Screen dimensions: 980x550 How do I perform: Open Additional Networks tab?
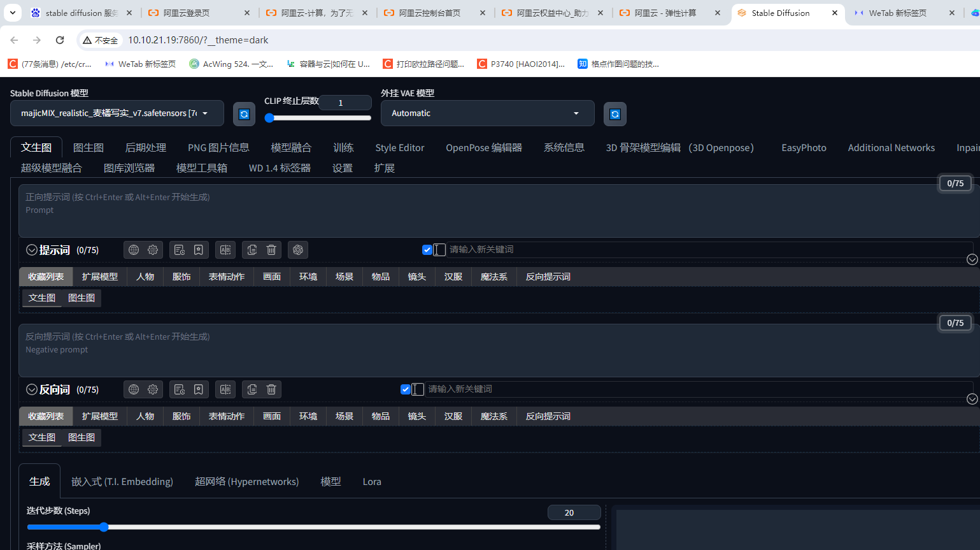[x=891, y=147]
